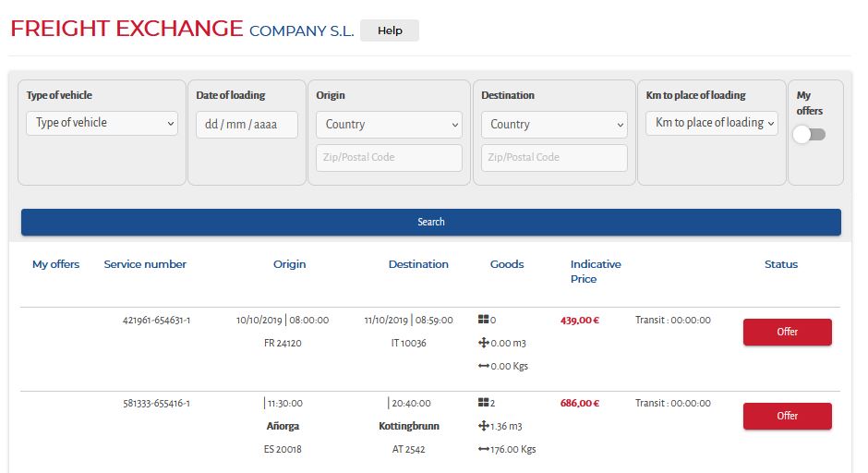Click pallets icon in first row goods
Screen dimensions: 868x473
pos(483,320)
